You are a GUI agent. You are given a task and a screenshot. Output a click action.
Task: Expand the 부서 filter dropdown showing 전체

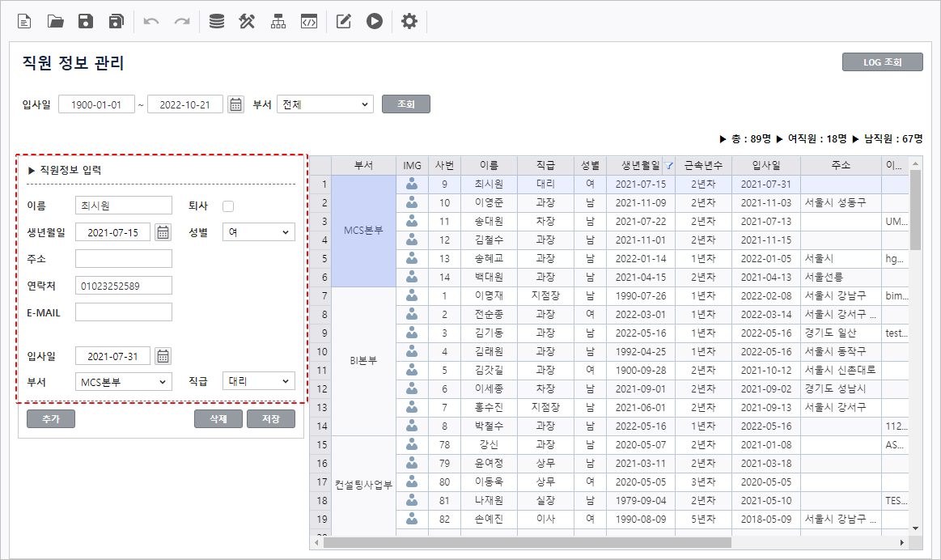[324, 104]
